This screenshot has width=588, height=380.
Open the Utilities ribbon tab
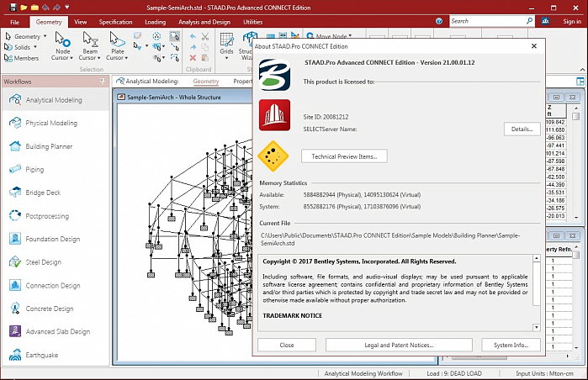252,22
